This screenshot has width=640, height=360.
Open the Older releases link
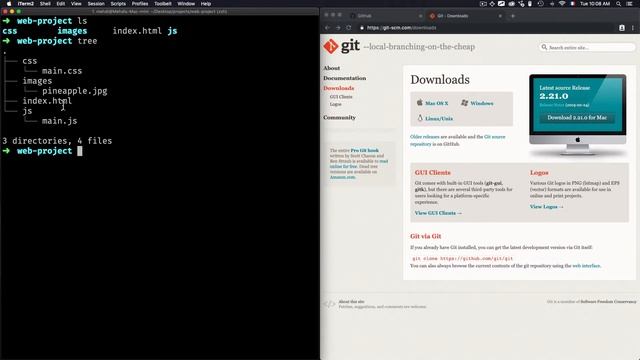tap(424, 137)
